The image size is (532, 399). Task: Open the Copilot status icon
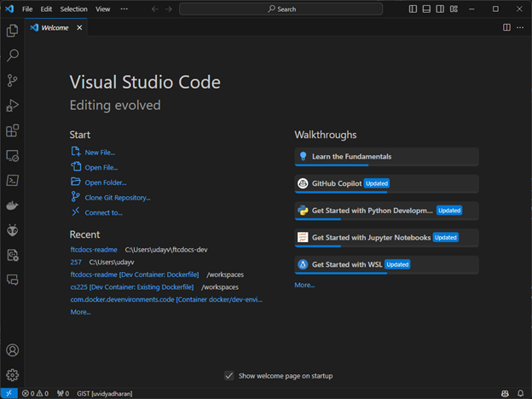pyautogui.click(x=505, y=394)
